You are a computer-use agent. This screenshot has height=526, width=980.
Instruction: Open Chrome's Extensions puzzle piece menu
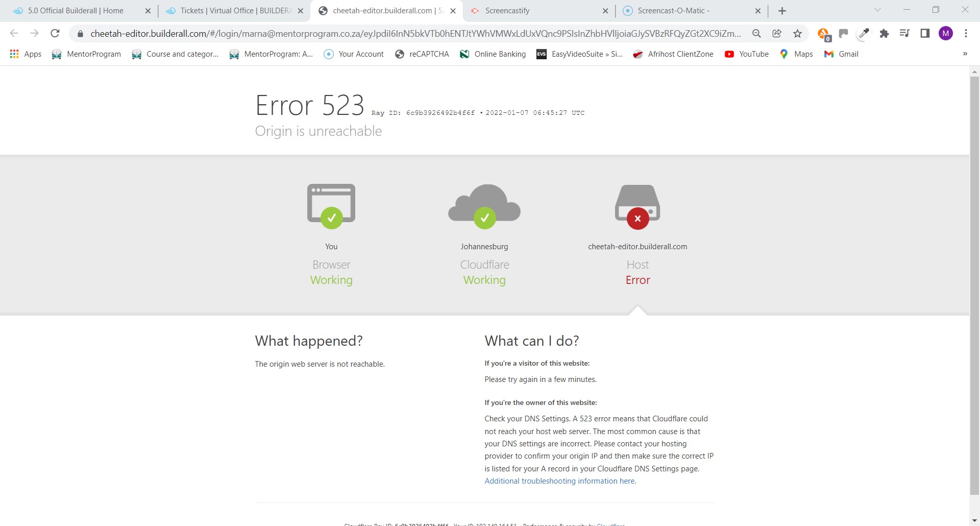[885, 33]
